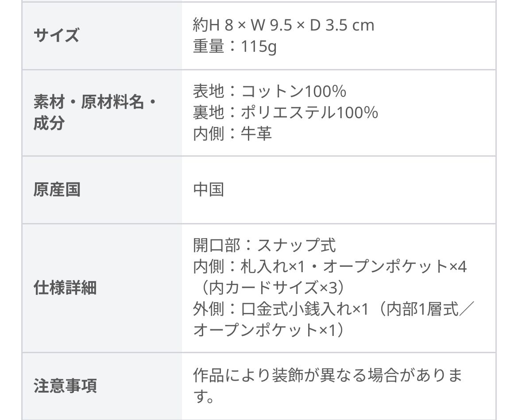Click the 注意事項 row label
This screenshot has height=420, width=518.
click(65, 385)
